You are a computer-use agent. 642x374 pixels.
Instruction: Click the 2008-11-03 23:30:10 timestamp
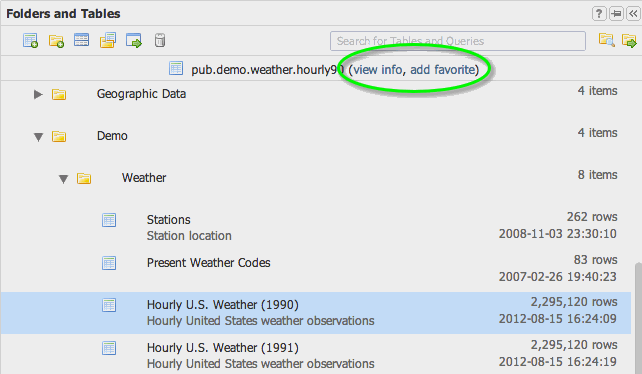pyautogui.click(x=557, y=234)
